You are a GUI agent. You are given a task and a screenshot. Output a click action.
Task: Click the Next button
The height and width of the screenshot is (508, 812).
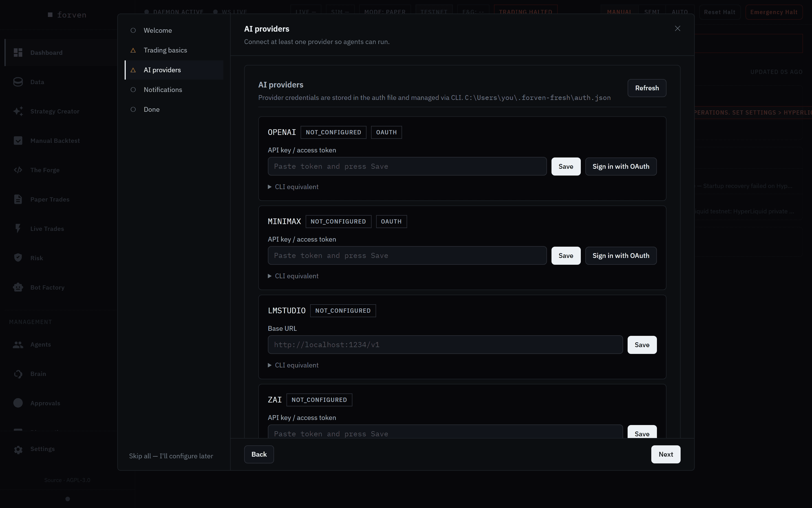click(666, 454)
